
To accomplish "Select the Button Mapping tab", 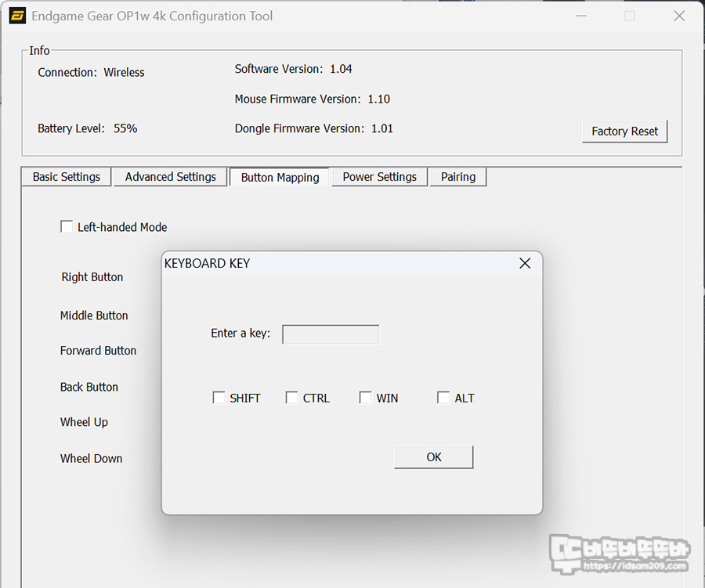I will 280,177.
